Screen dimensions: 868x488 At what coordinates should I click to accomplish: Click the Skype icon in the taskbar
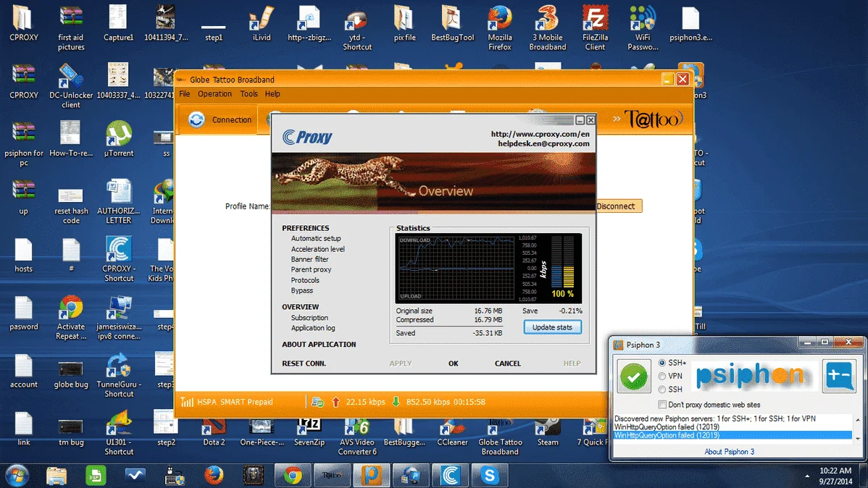click(x=489, y=475)
